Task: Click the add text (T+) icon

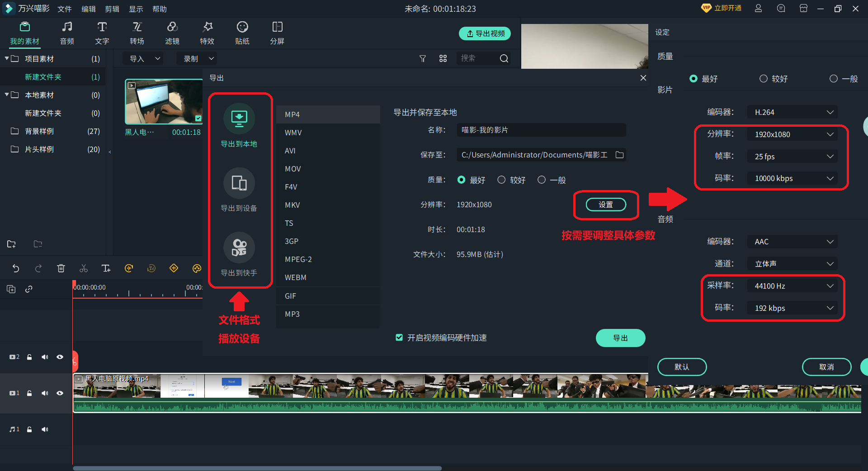Action: (106, 268)
